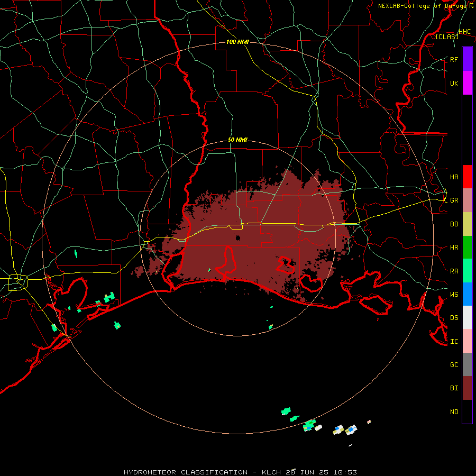The width and height of the screenshot is (476, 476).
Task: Click the HA legend label
Action: tap(454, 177)
